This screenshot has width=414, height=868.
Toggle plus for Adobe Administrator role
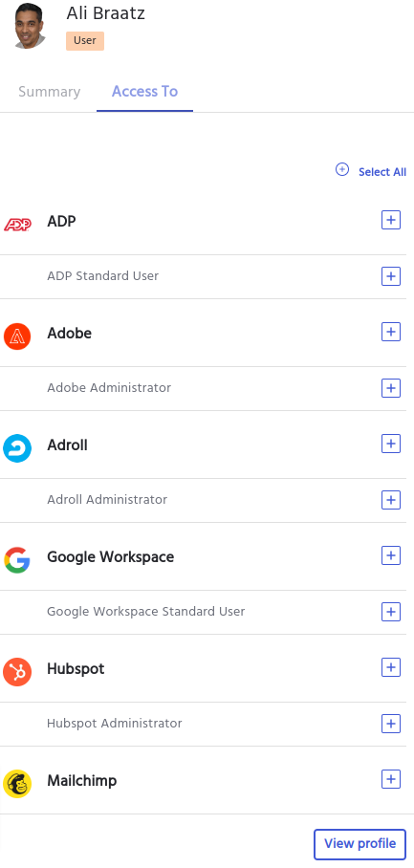(391, 388)
